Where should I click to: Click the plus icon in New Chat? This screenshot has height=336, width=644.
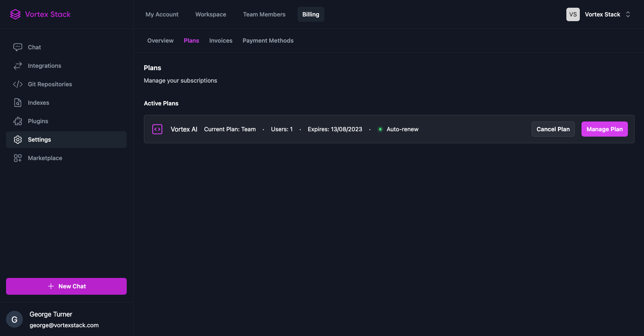coord(51,286)
